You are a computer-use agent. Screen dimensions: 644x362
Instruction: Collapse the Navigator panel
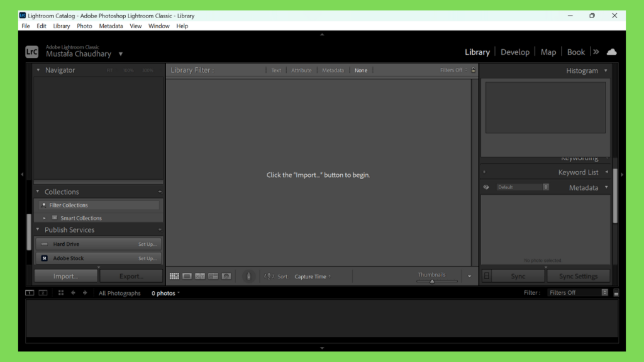38,70
